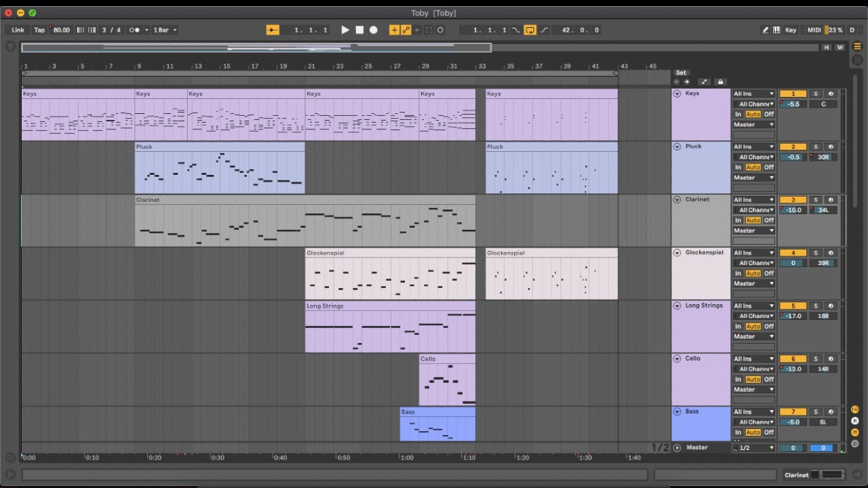
Task: Arm the Arrangement Record button
Action: (374, 30)
